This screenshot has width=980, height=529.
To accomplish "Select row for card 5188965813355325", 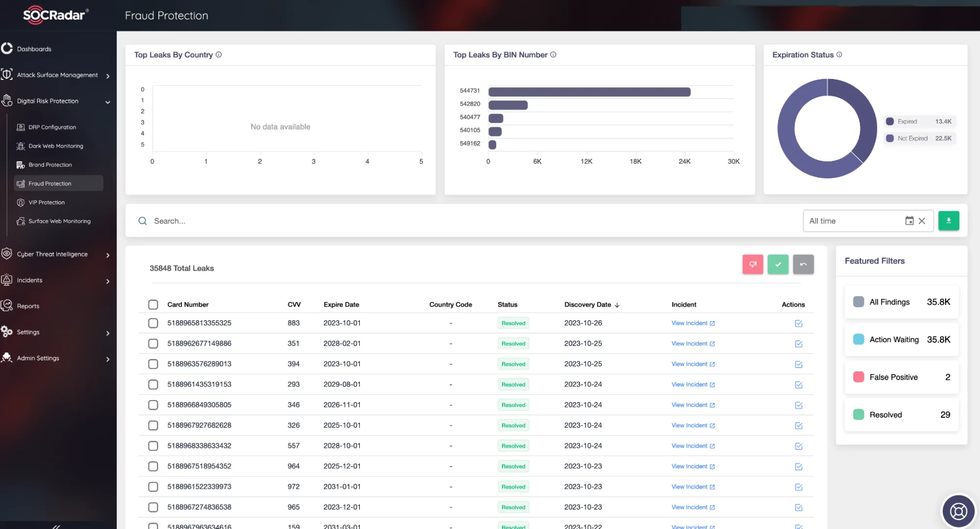I will [153, 323].
